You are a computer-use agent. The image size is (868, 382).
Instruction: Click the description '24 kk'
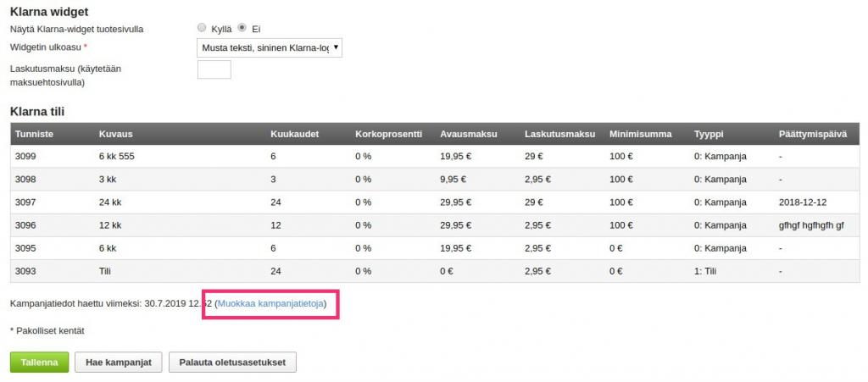(109, 202)
